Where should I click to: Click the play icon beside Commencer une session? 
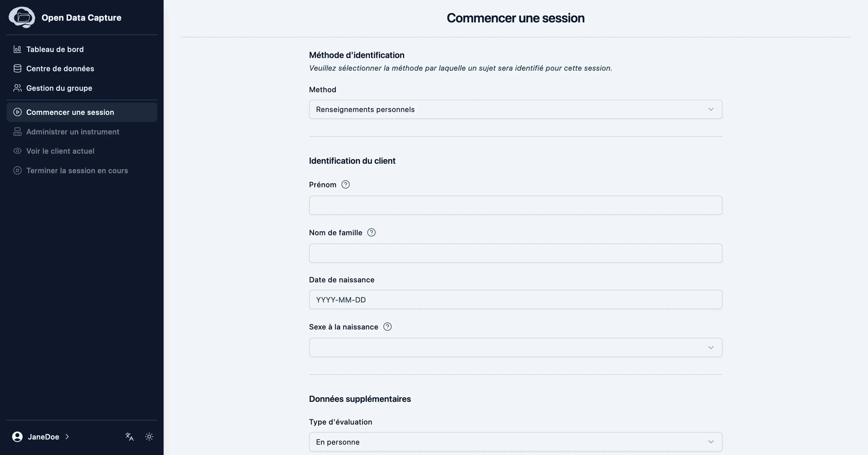coord(18,112)
